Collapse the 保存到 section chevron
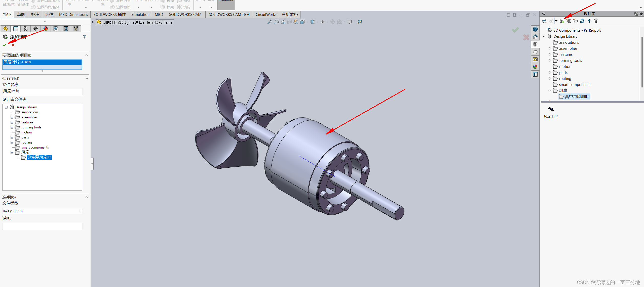The height and width of the screenshot is (287, 644). click(87, 78)
